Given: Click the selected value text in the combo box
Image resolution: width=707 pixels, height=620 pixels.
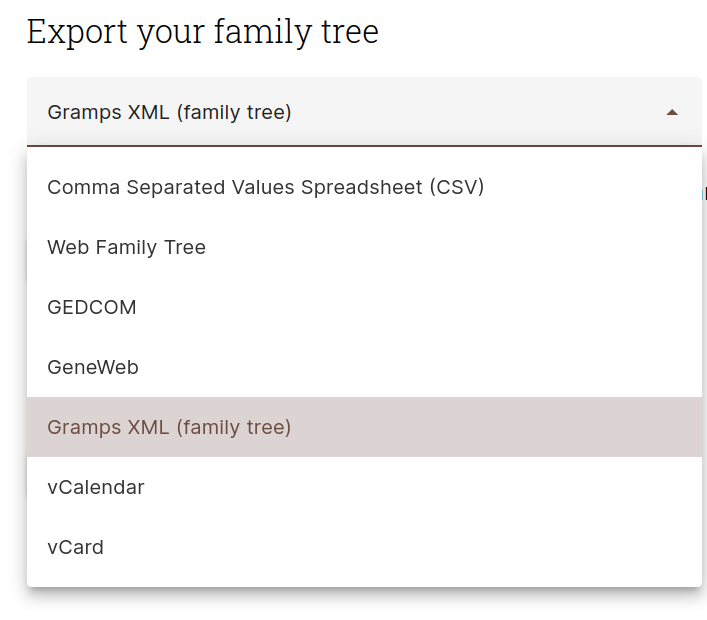Looking at the screenshot, I should click(170, 112).
